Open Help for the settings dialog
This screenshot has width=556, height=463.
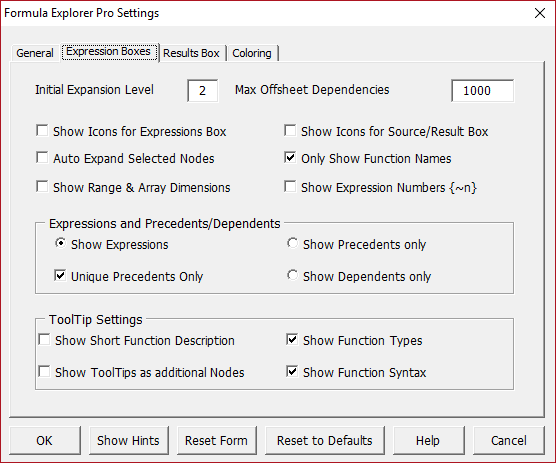428,441
